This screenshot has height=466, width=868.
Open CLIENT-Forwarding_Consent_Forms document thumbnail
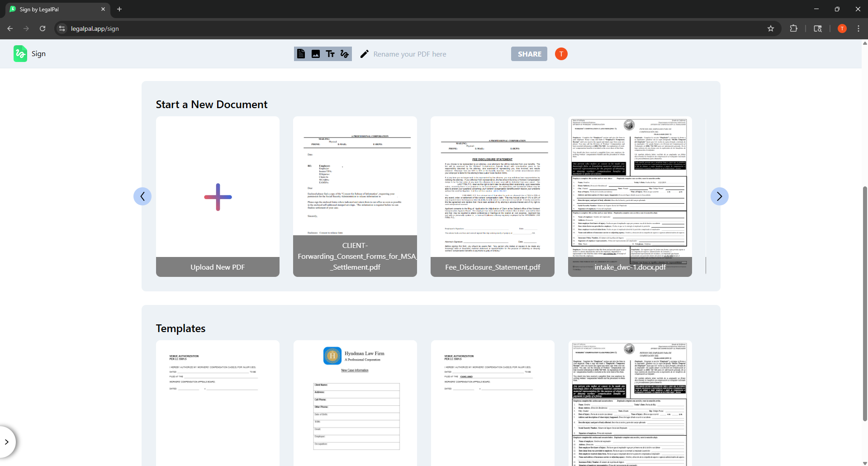click(x=355, y=196)
